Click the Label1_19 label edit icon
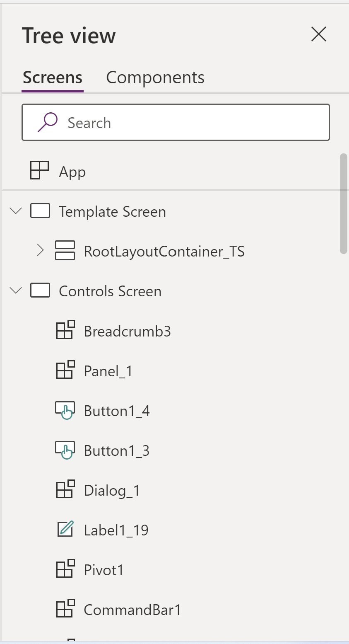This screenshot has width=349, height=644. 65,529
